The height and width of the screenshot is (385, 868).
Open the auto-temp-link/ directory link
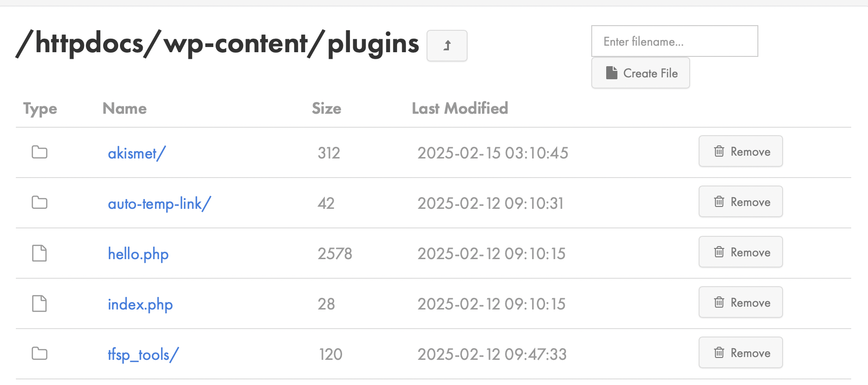click(x=160, y=203)
